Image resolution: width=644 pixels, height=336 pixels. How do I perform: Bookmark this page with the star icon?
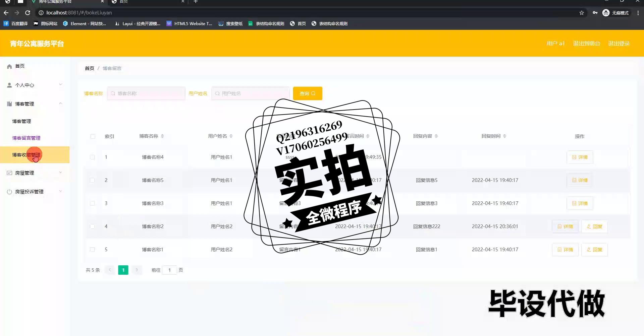pyautogui.click(x=582, y=13)
